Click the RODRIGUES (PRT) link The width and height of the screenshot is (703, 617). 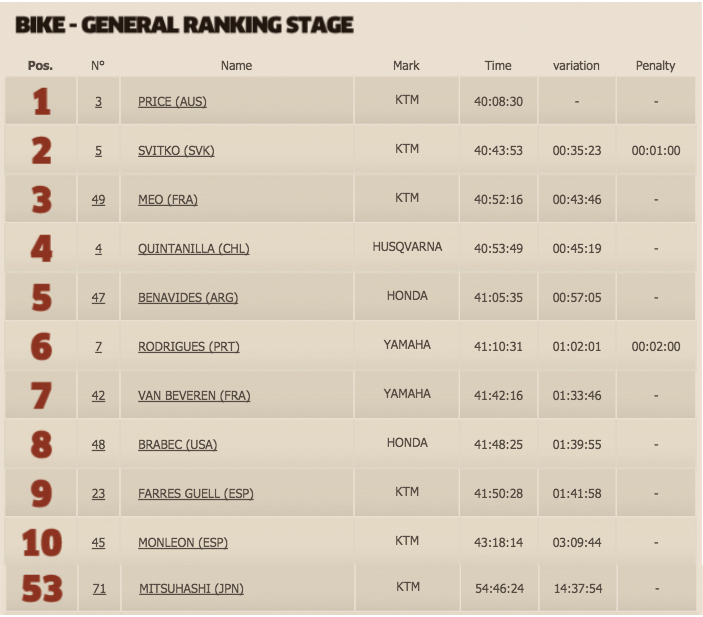click(189, 347)
